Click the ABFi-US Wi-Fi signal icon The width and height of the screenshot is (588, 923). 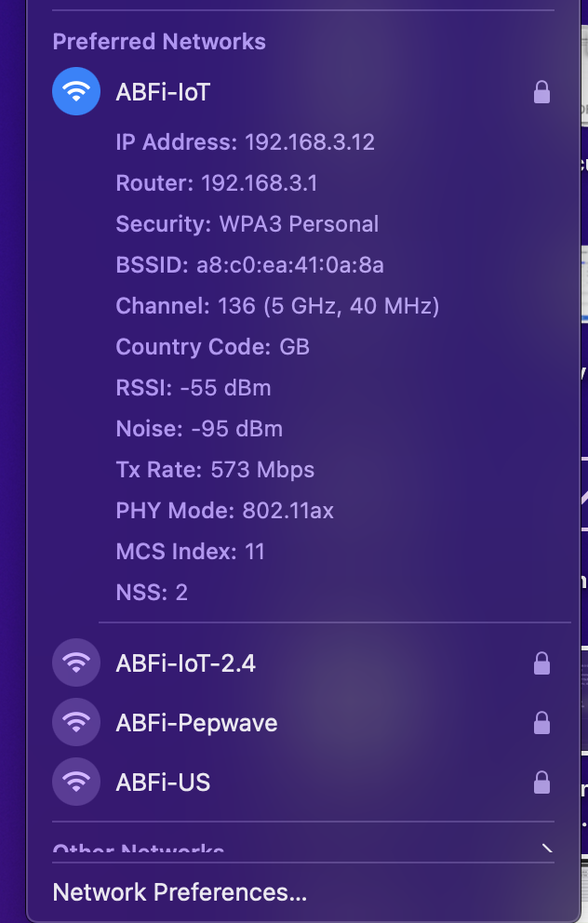(x=76, y=782)
